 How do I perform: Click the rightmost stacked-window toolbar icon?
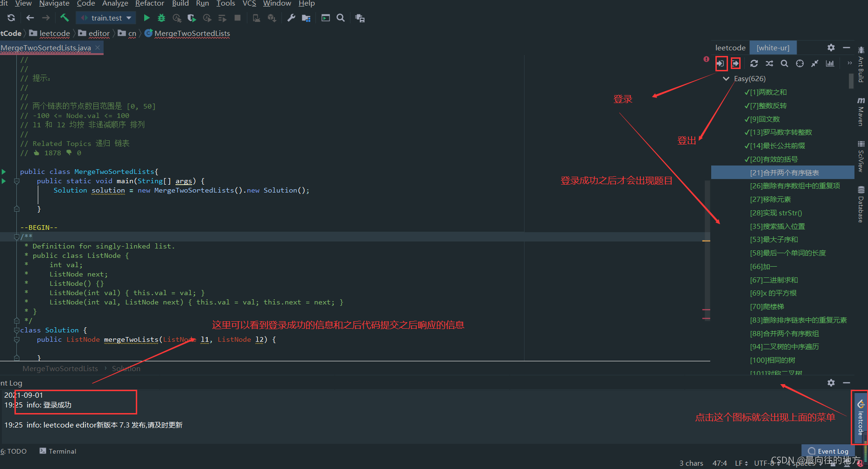pos(360,18)
